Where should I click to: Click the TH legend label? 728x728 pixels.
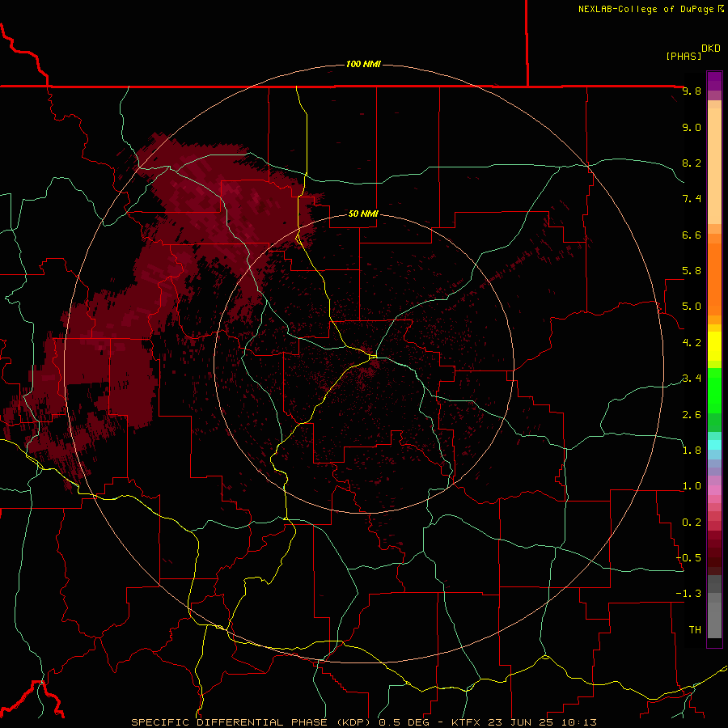[695, 630]
